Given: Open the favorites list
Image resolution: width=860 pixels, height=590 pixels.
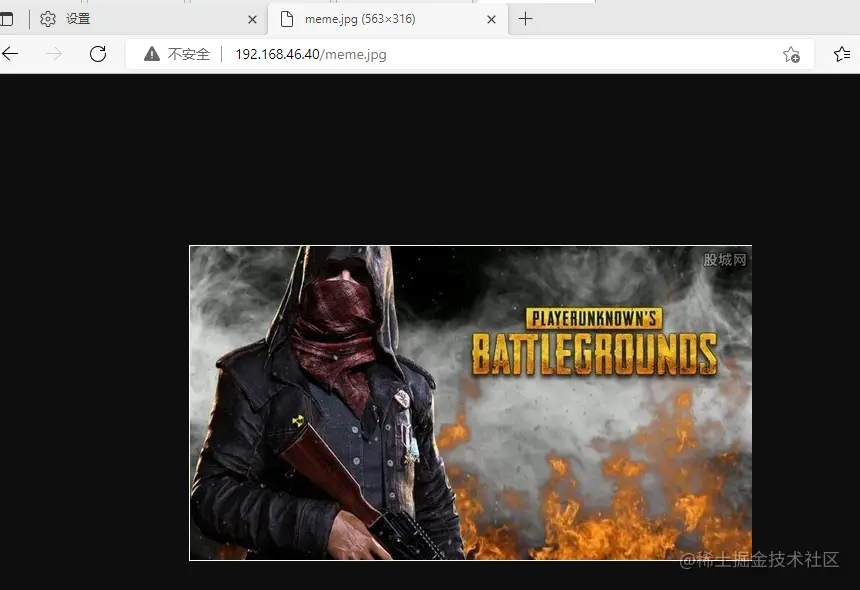Looking at the screenshot, I should (842, 54).
